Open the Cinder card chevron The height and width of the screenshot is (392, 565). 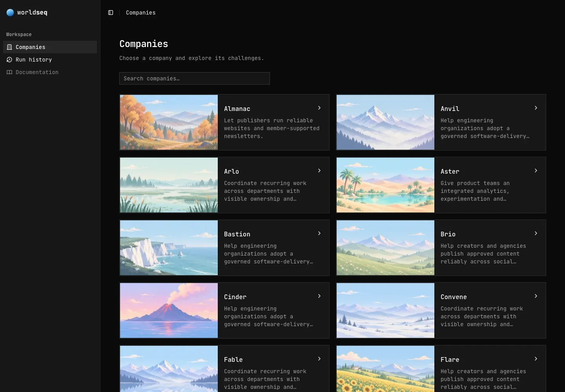[x=319, y=296]
